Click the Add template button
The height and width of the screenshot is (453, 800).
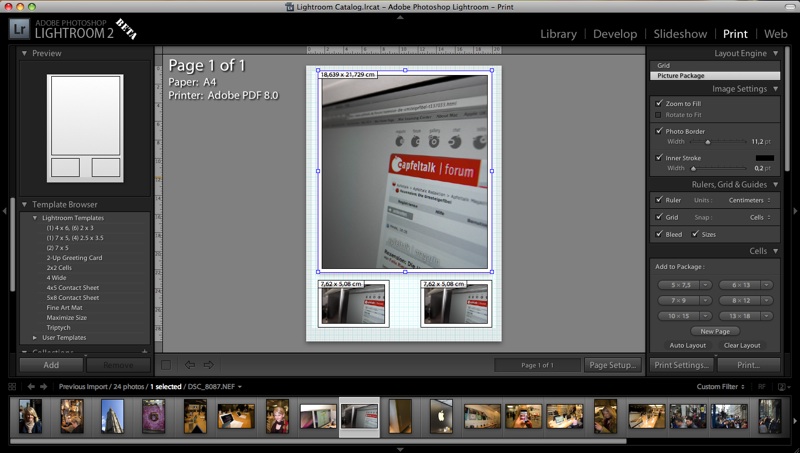click(x=51, y=365)
